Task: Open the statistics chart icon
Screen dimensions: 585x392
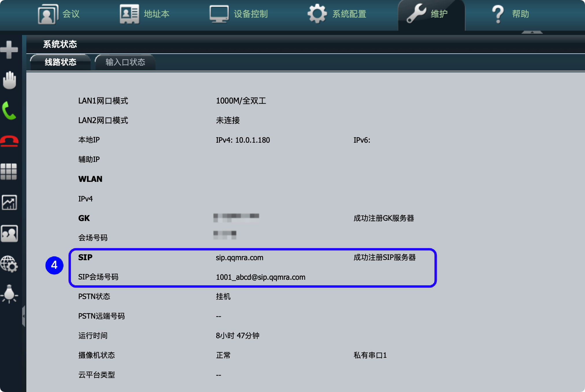Action: 9,202
